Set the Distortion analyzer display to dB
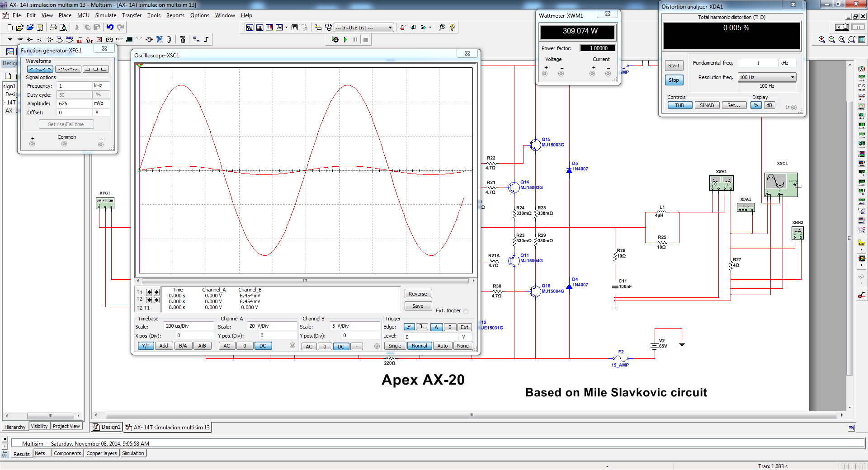 (x=769, y=105)
